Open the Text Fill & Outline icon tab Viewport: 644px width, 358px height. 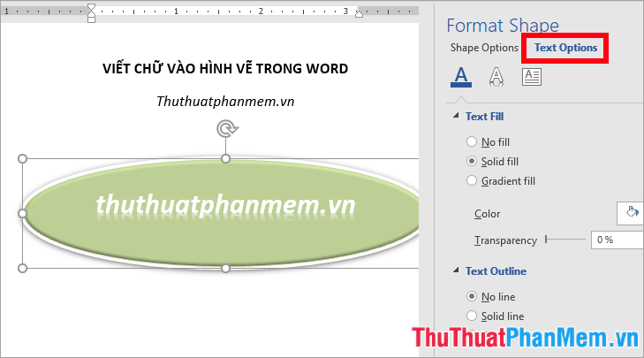(461, 77)
